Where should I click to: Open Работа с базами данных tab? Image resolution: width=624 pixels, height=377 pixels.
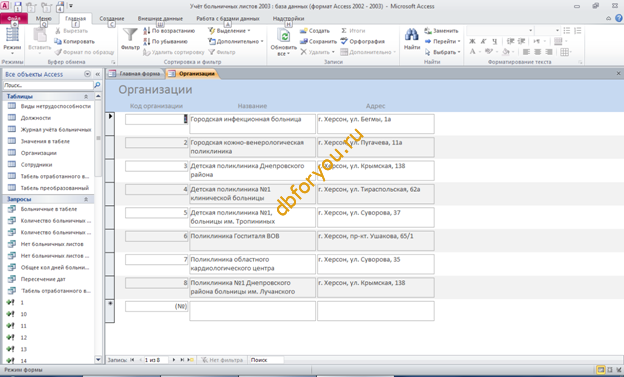228,18
